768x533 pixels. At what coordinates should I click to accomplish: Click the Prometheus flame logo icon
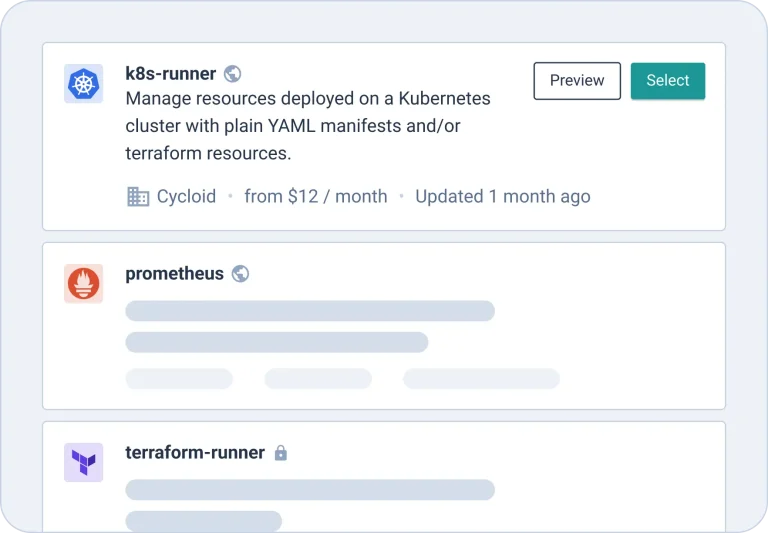pos(84,284)
